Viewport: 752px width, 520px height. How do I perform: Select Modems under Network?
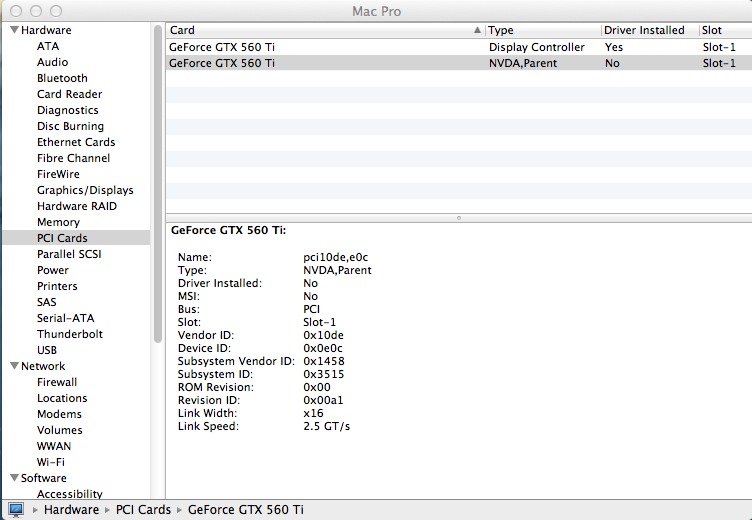[x=59, y=414]
